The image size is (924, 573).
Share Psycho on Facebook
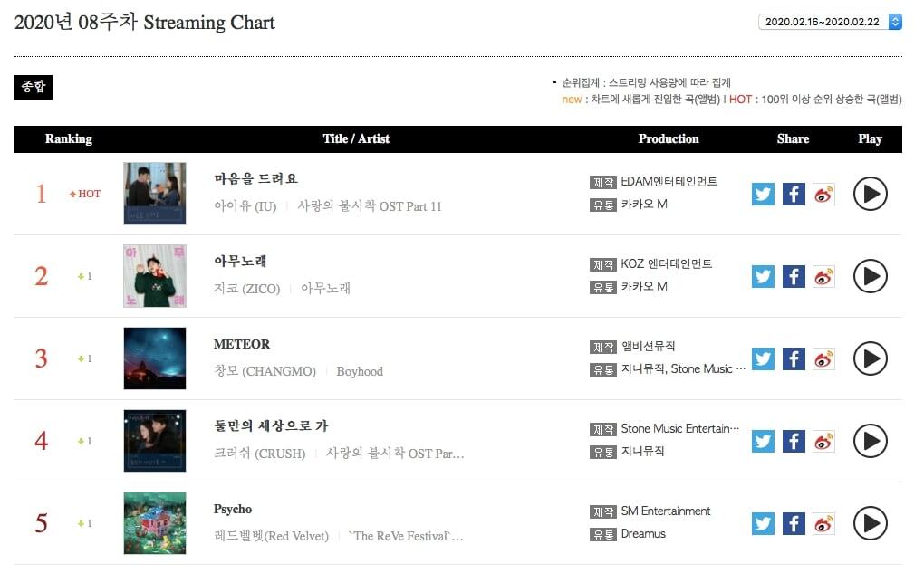point(794,523)
